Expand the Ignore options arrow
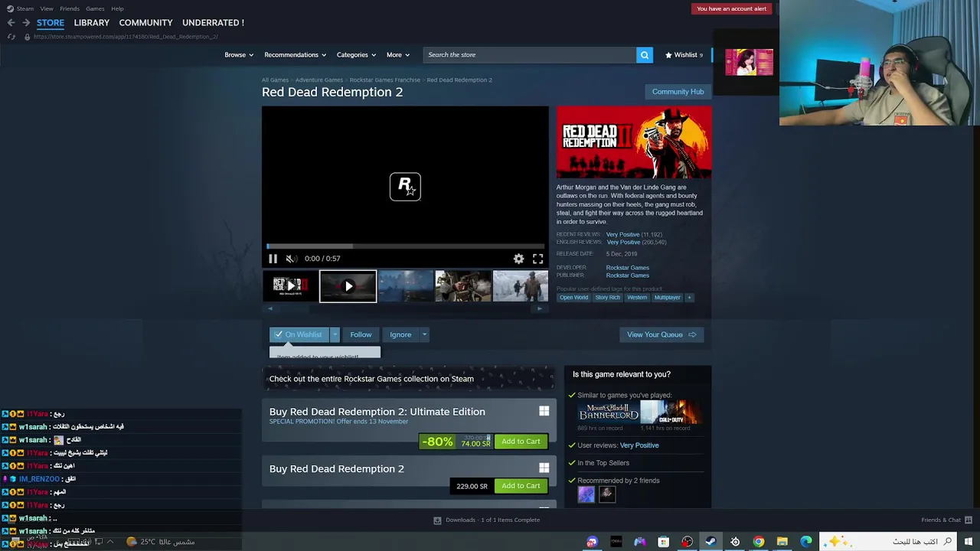 pyautogui.click(x=424, y=334)
